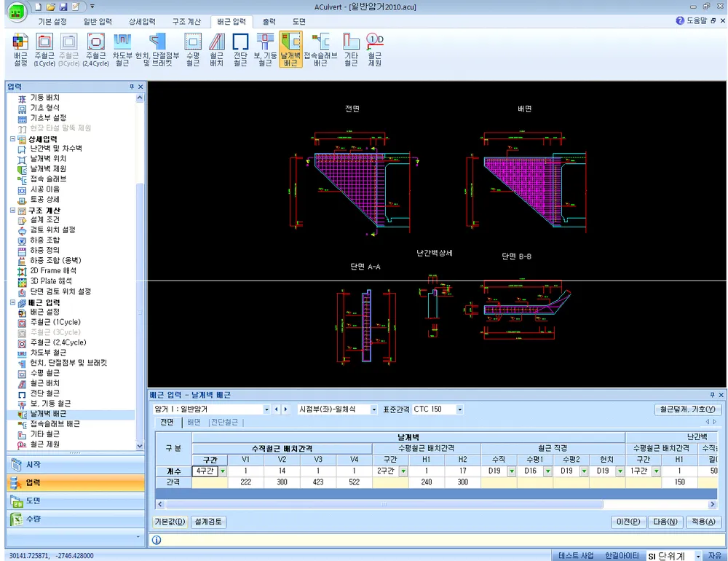Collapse the 상세입력 tree group
The width and height of the screenshot is (728, 561).
12,138
